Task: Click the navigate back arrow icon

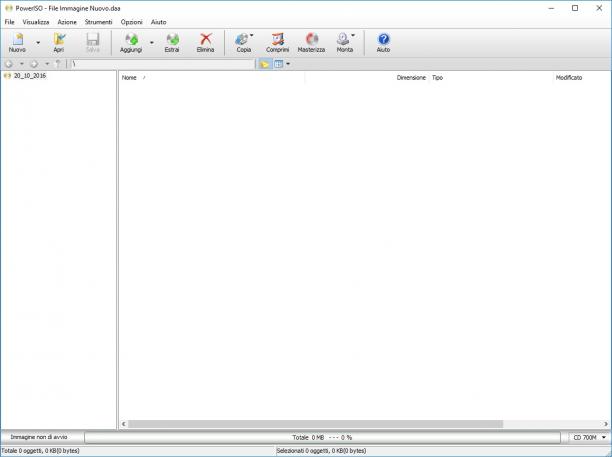Action: (x=9, y=64)
